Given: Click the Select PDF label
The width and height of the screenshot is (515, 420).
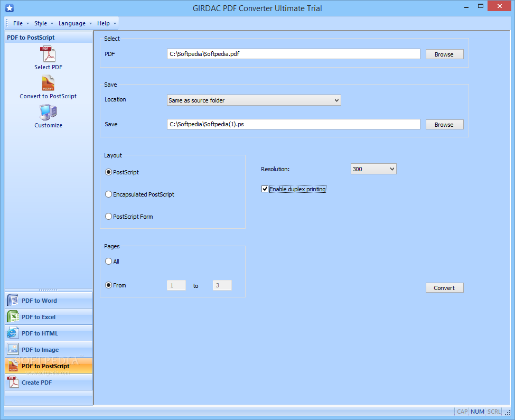Looking at the screenshot, I should point(48,67).
